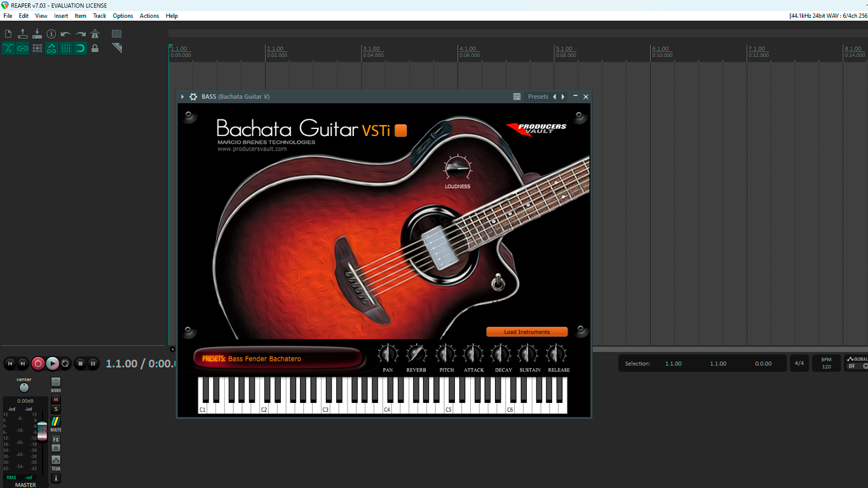The height and width of the screenshot is (488, 868).
Task: Toggle auto-crossfade toolbar button
Action: coord(8,48)
